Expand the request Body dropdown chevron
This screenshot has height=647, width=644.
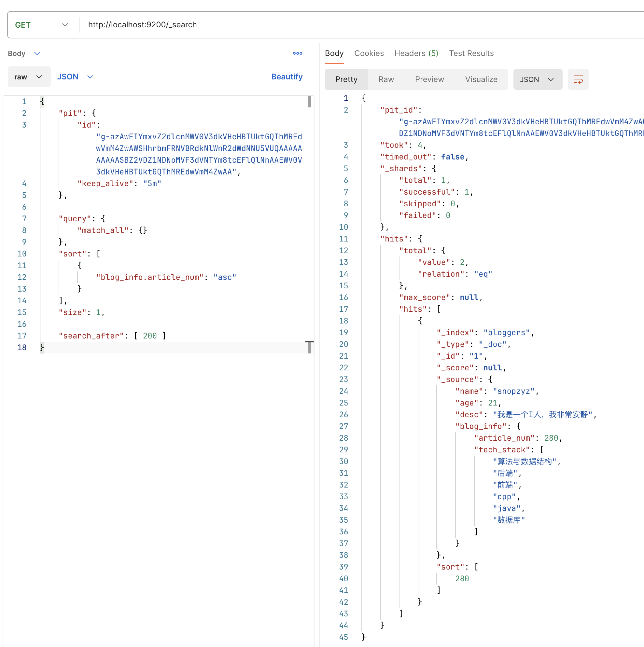(x=37, y=54)
